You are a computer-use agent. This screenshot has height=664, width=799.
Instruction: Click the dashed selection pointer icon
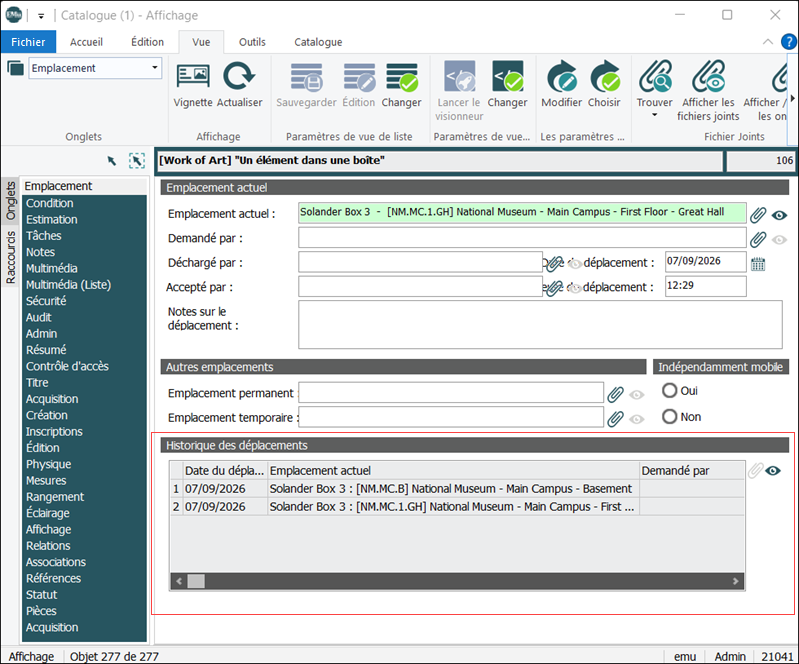tap(137, 161)
